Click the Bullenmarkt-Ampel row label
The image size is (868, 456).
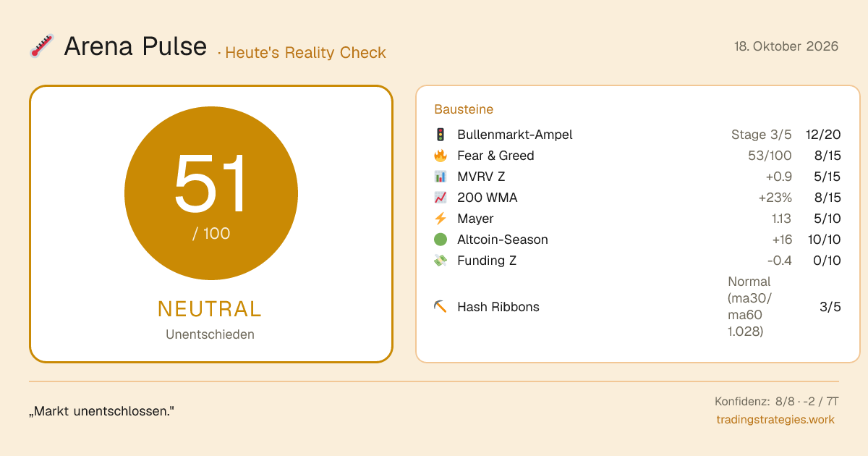pyautogui.click(x=515, y=135)
